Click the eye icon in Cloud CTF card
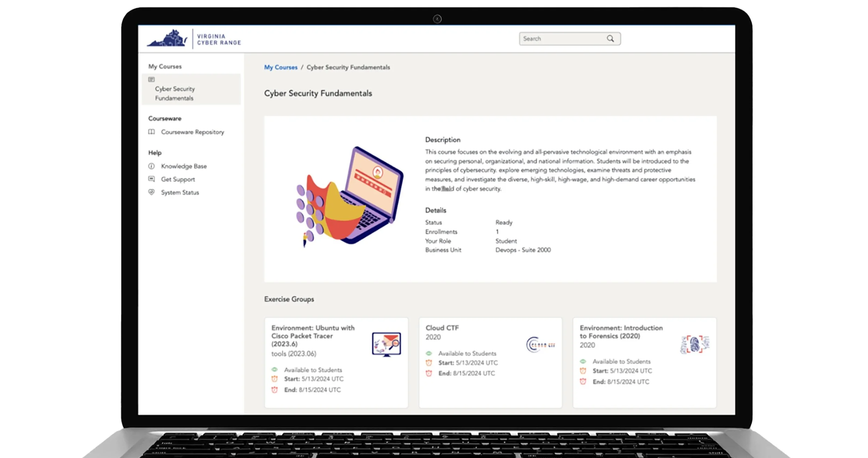The image size is (868, 458). click(429, 353)
